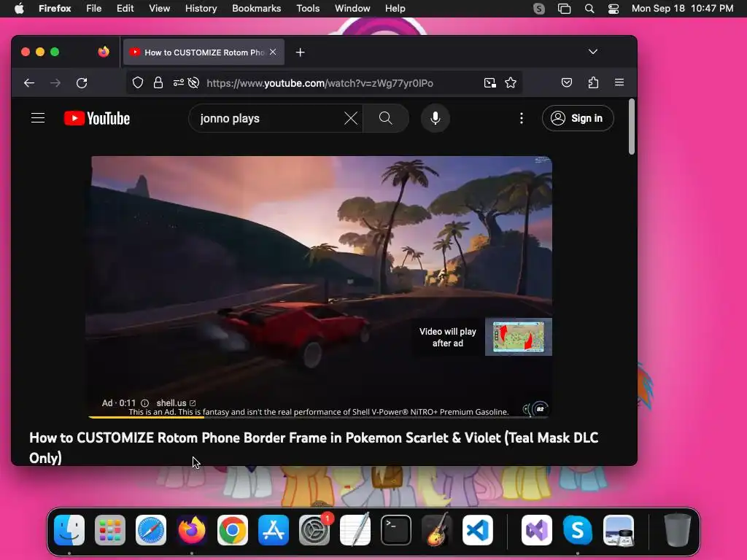The width and height of the screenshot is (747, 560).
Task: Start voice search with the microphone
Action: click(435, 118)
